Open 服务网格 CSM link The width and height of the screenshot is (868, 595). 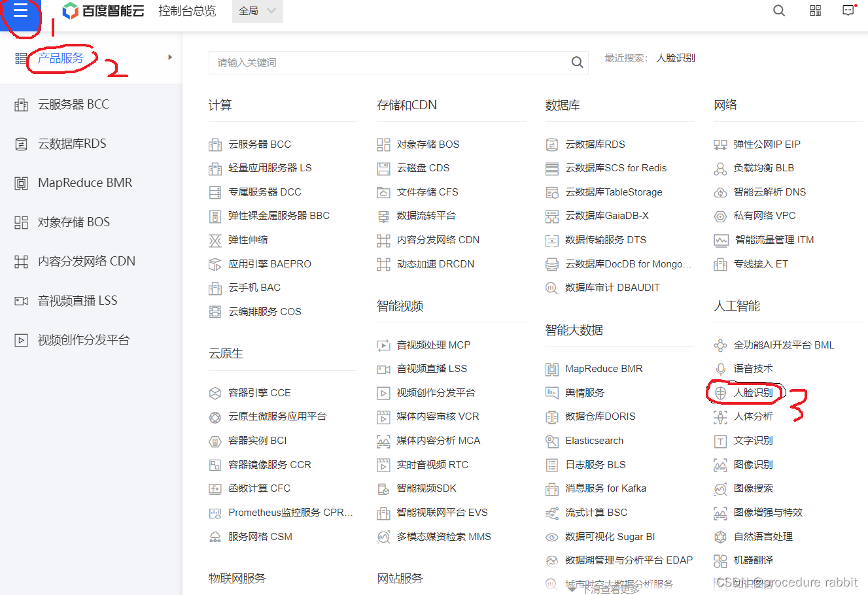click(x=260, y=536)
